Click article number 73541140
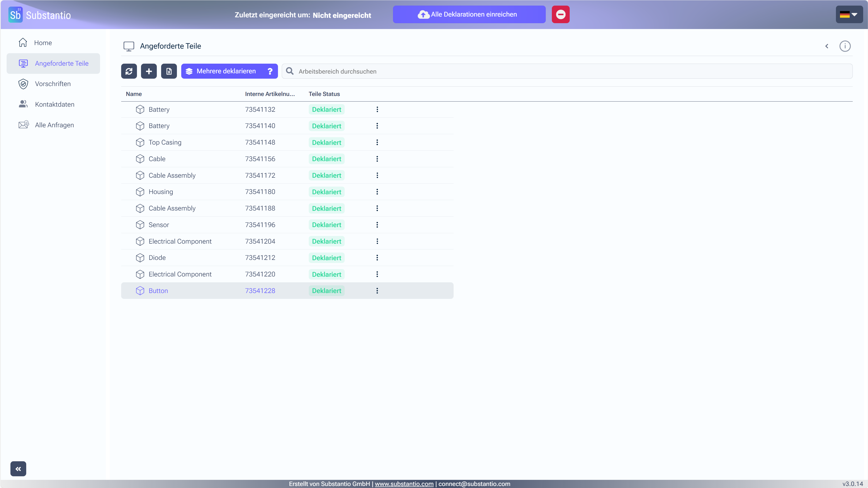Viewport: 868px width, 488px height. (x=260, y=126)
